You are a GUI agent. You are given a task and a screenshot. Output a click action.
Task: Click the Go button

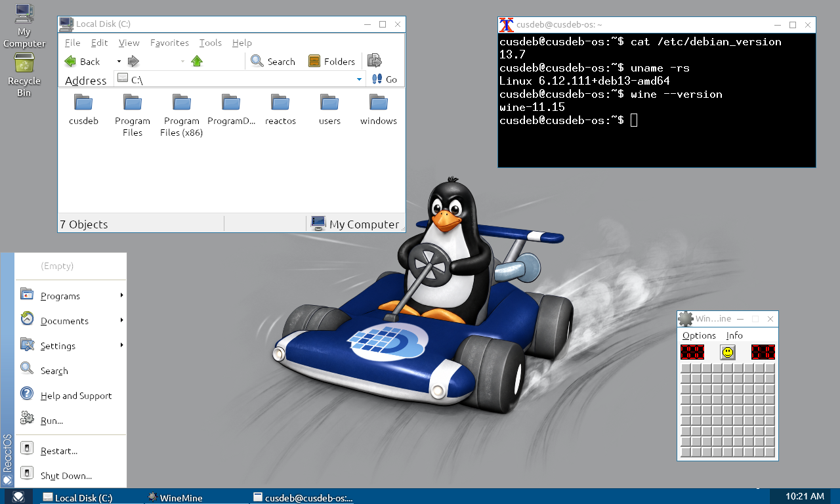coord(385,79)
